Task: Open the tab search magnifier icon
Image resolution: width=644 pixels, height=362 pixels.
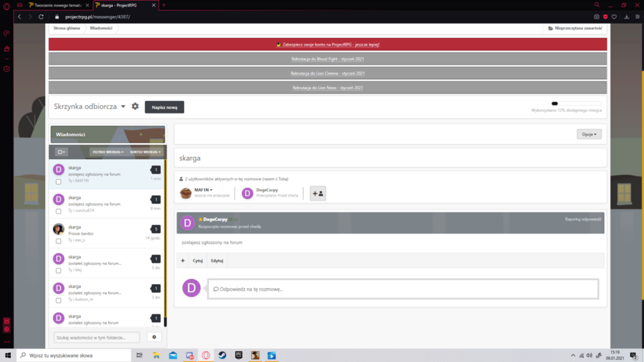Action: pos(597,5)
